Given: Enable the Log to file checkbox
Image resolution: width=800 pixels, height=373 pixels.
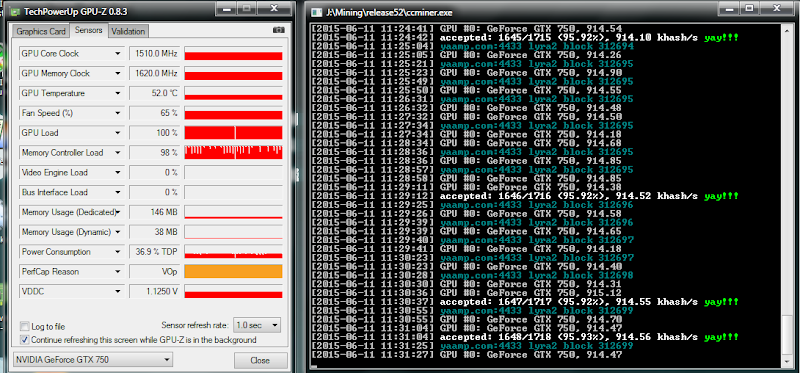Looking at the screenshot, I should tap(24, 327).
